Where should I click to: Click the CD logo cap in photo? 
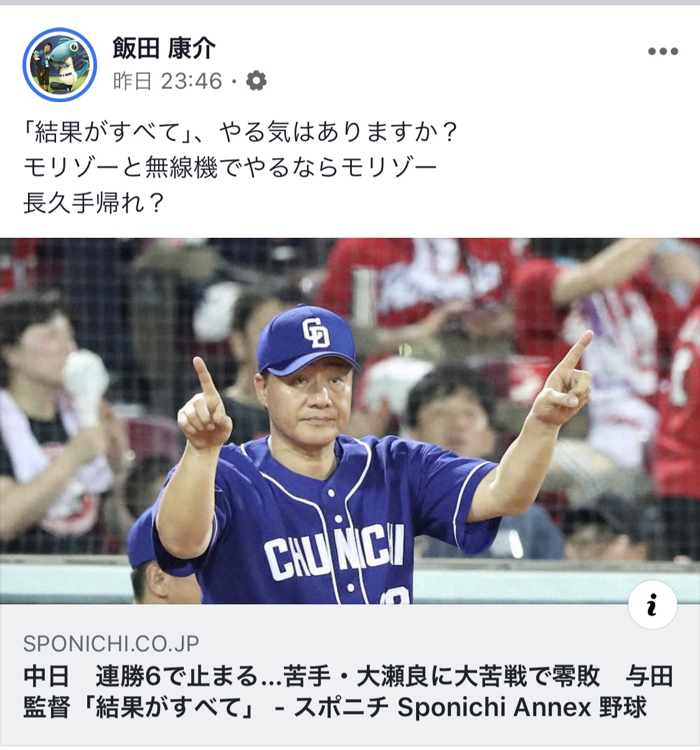coord(309,340)
